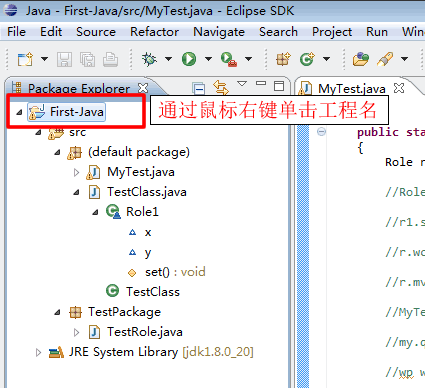Click the External Tools run icon
Screen dimensions: 425x388
(x=229, y=59)
